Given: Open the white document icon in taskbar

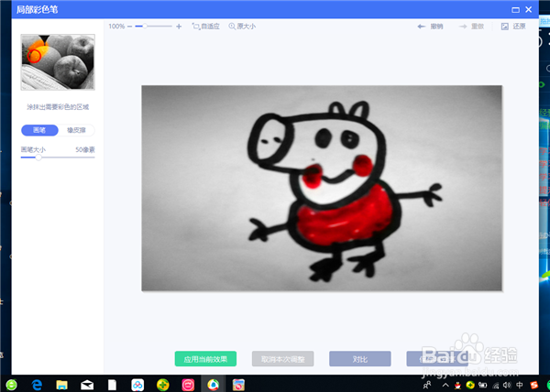Looking at the screenshot, I should pos(112,385).
